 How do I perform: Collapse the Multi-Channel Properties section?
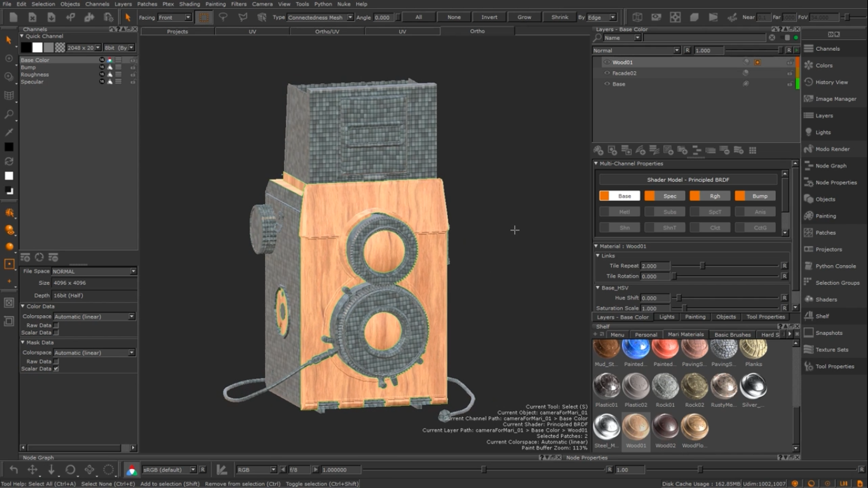pos(596,163)
